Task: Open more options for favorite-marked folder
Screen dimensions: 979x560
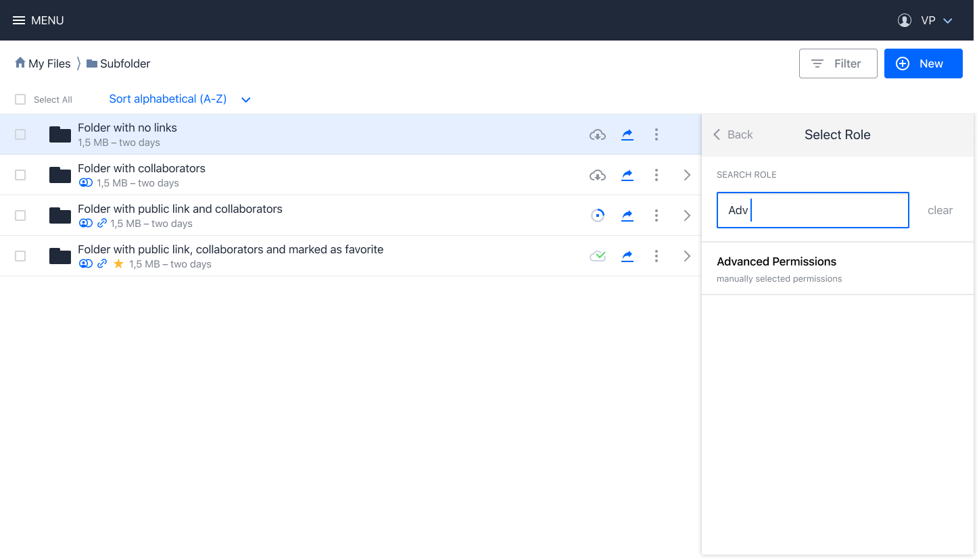Action: pyautogui.click(x=656, y=256)
